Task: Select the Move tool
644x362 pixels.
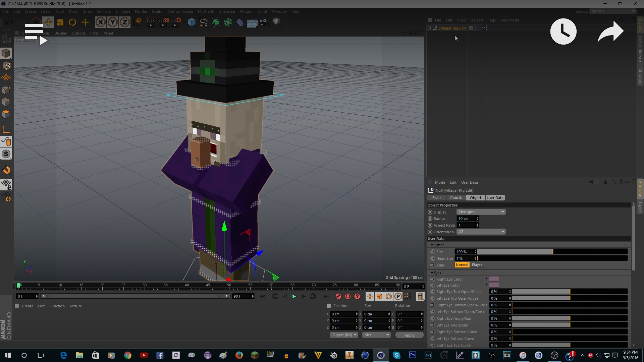Action: (x=48, y=22)
